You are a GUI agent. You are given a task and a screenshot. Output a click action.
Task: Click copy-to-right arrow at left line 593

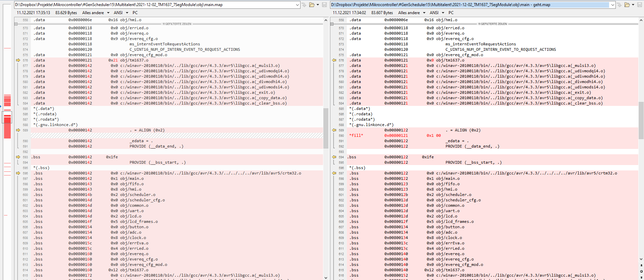[18, 157]
